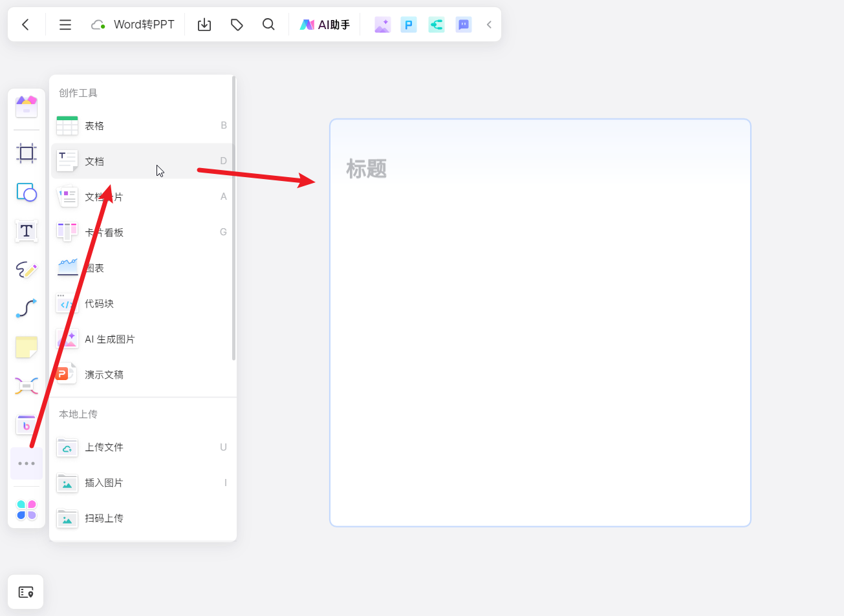Select the shape tool in sidebar

(27, 192)
